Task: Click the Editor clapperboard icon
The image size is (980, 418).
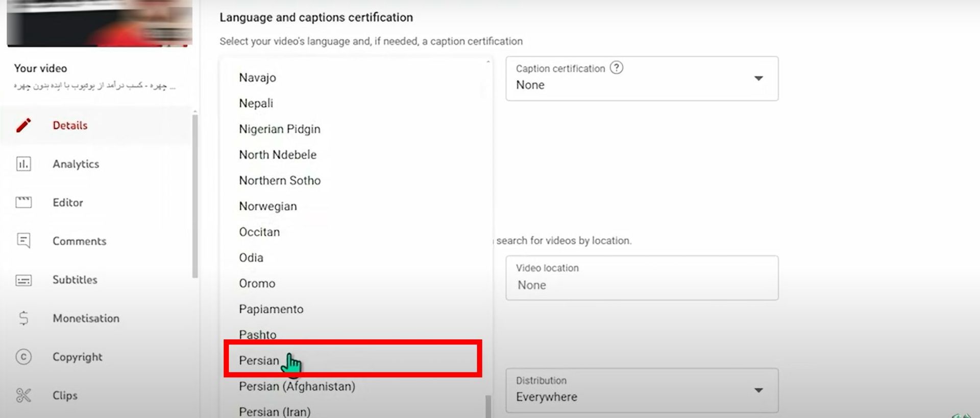Action: [x=23, y=202]
